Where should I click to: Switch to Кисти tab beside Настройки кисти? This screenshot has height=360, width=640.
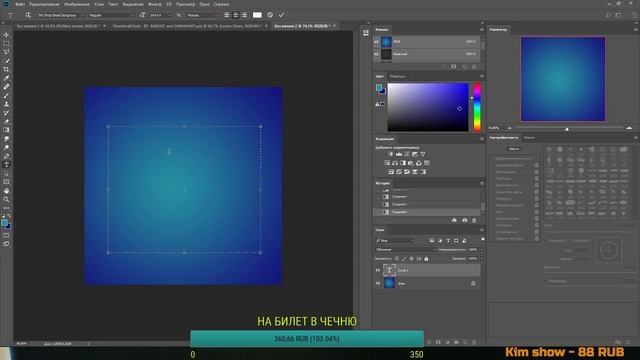click(x=529, y=138)
